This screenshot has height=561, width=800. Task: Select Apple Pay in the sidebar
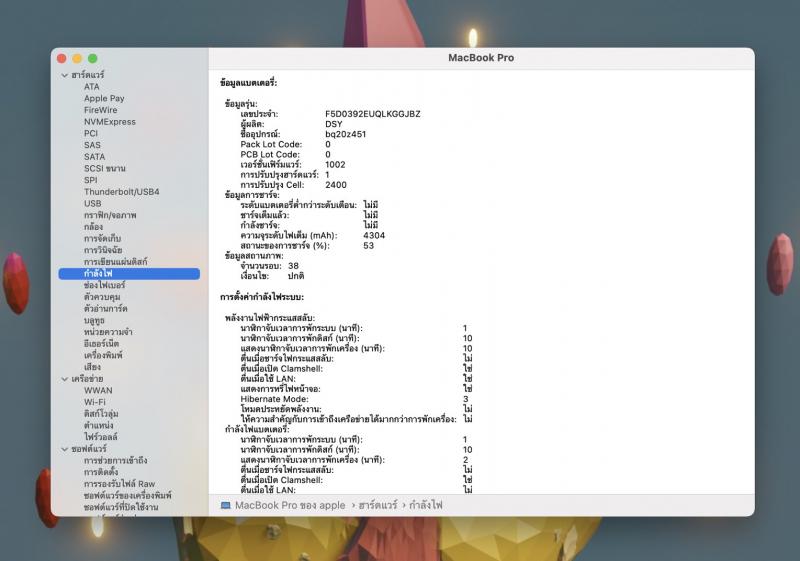[104, 98]
